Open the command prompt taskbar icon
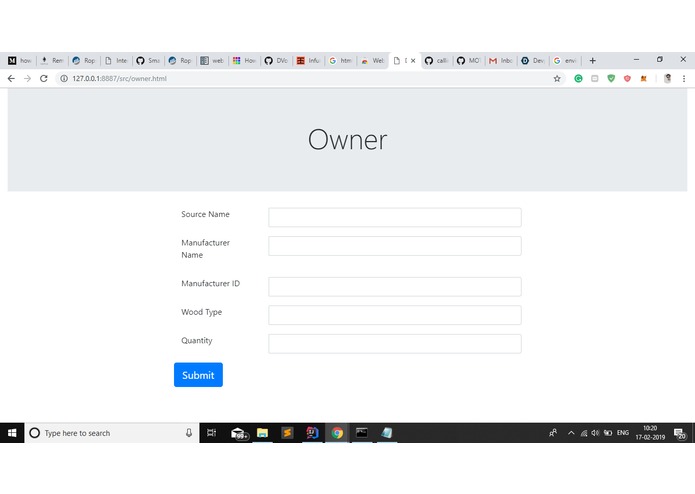Screen dimensions: 695x494 [362, 433]
